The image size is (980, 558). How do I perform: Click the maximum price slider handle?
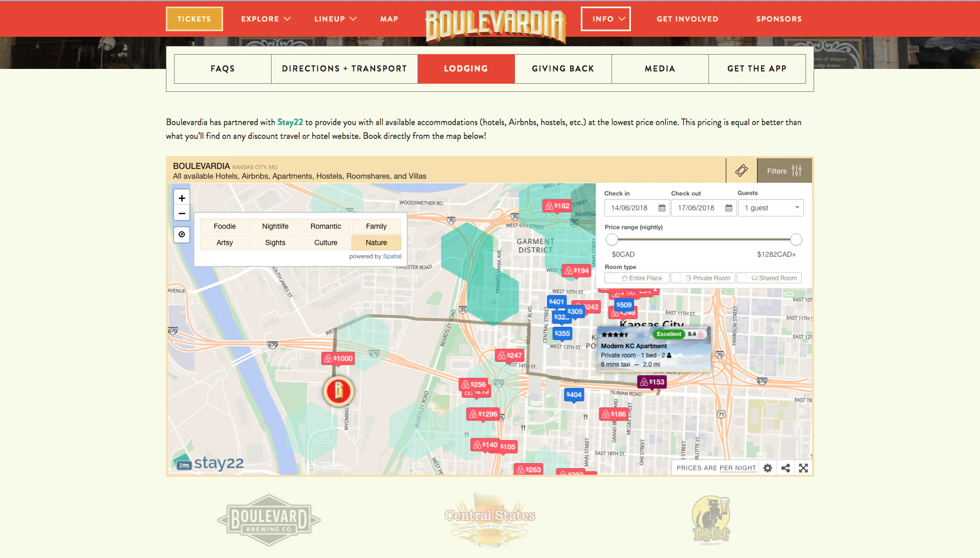click(x=796, y=239)
